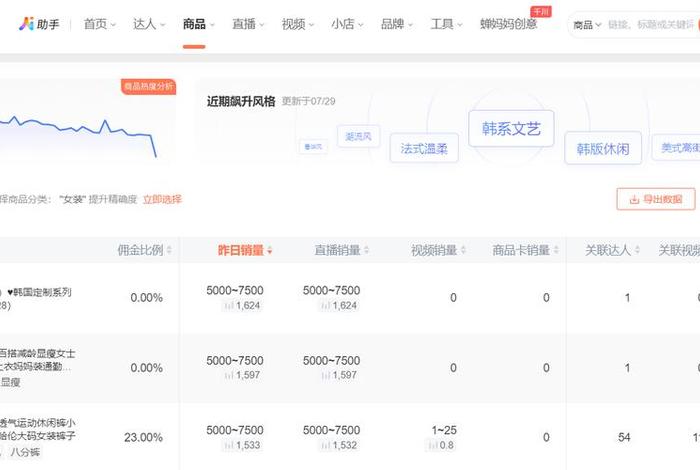The image size is (700, 470).
Task: Click the 导出数据 button
Action: [656, 199]
